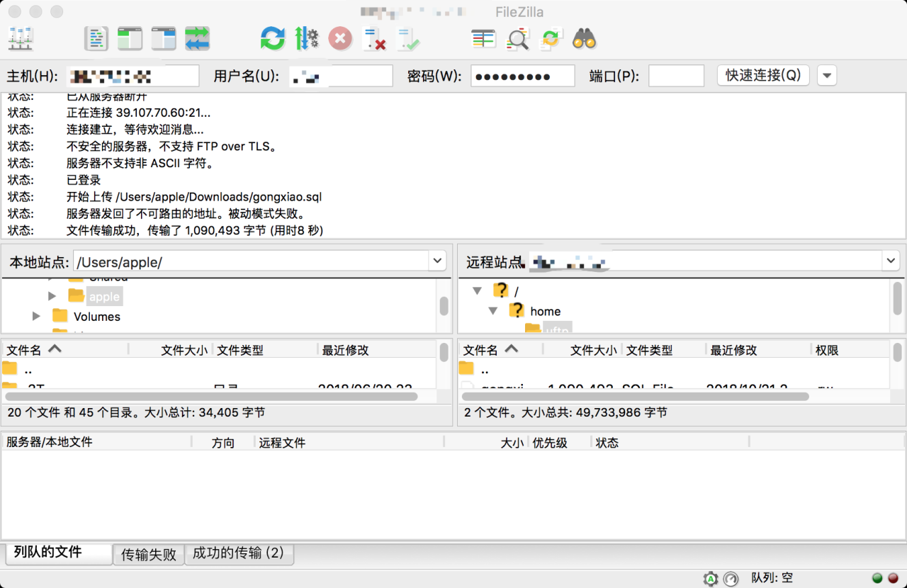Sort local files by 文件名 column

pos(65,350)
